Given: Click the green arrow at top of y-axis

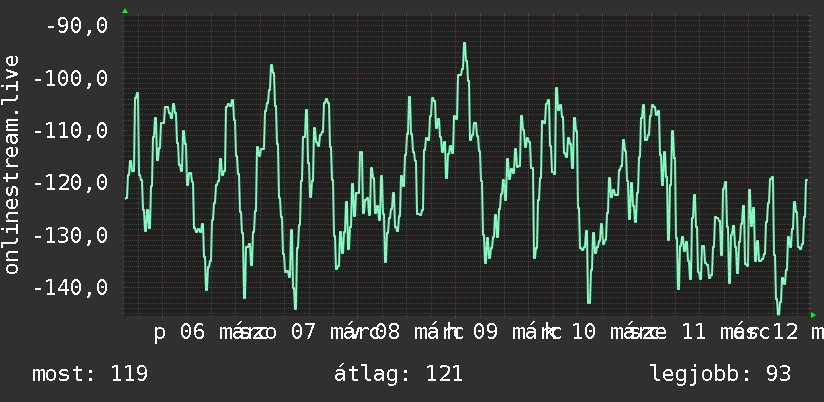Looking at the screenshot, I should 125,11.
